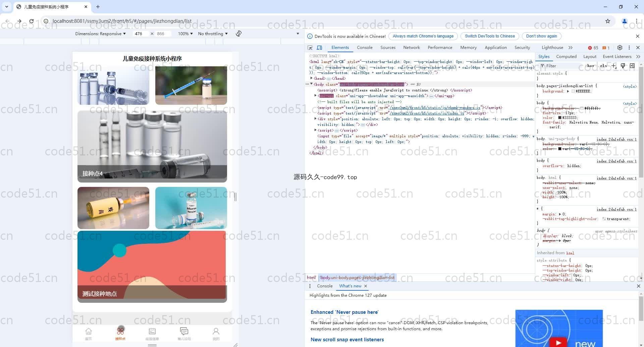This screenshot has width=644, height=347.
Task: Click the new style rule plus icon
Action: pos(614,66)
